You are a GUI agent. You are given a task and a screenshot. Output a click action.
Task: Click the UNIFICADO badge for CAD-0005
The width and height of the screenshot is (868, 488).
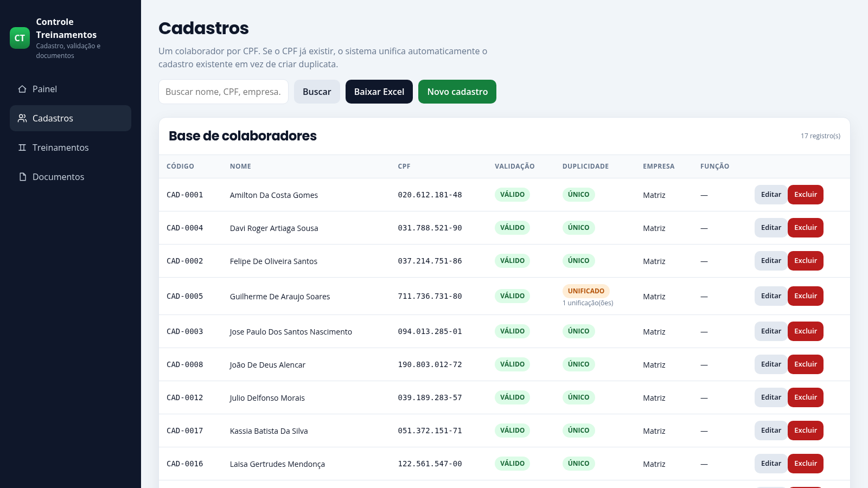pos(586,291)
